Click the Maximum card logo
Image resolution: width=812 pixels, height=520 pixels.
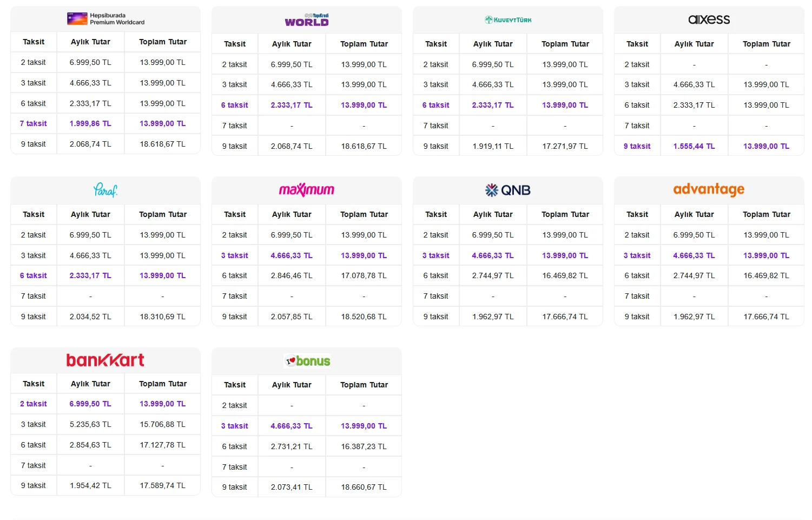click(307, 190)
